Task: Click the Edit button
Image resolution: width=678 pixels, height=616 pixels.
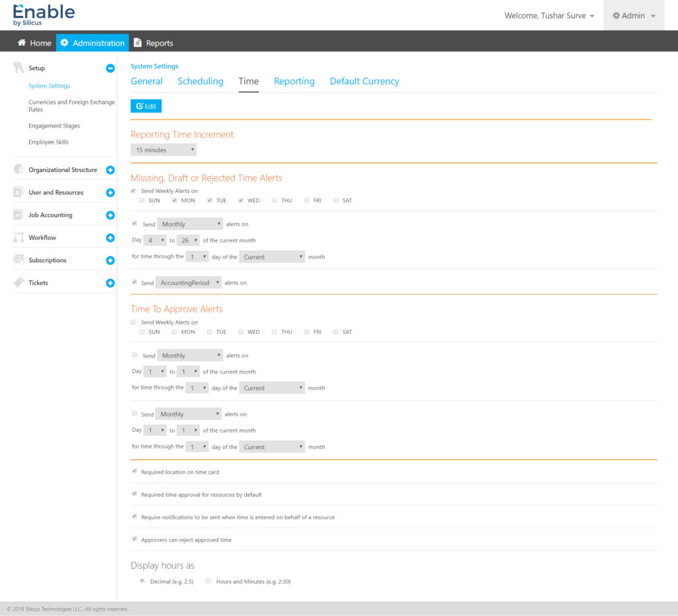Action: [x=146, y=106]
